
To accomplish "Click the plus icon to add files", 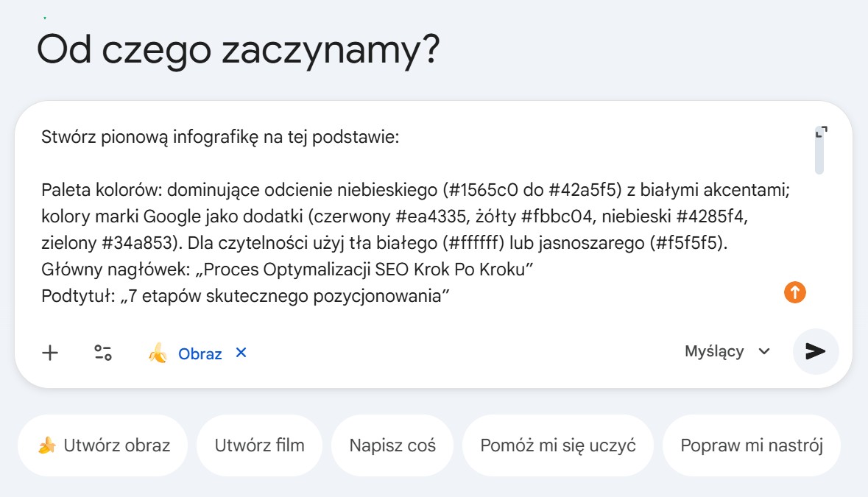I will point(50,353).
